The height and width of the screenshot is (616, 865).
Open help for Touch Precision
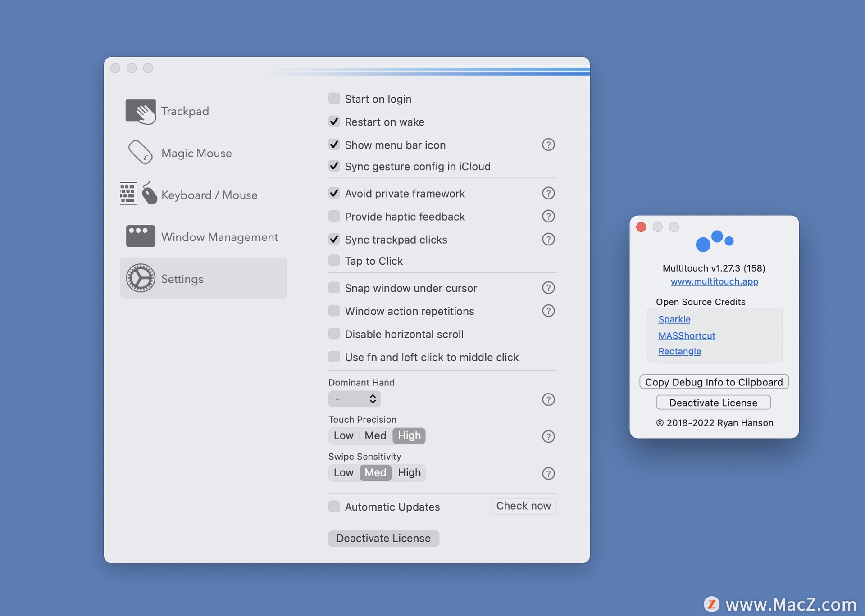pos(548,436)
